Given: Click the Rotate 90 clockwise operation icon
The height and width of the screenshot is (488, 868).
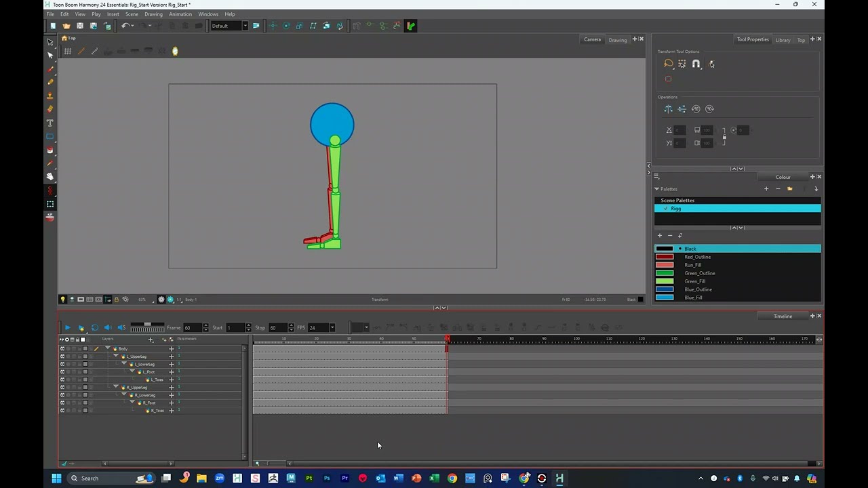Looking at the screenshot, I should click(709, 108).
